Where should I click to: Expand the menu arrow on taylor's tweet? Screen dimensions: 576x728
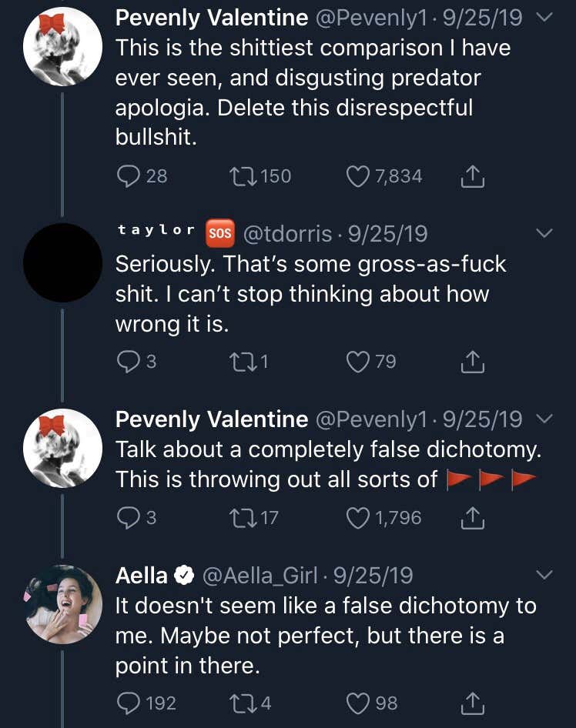[x=544, y=233]
